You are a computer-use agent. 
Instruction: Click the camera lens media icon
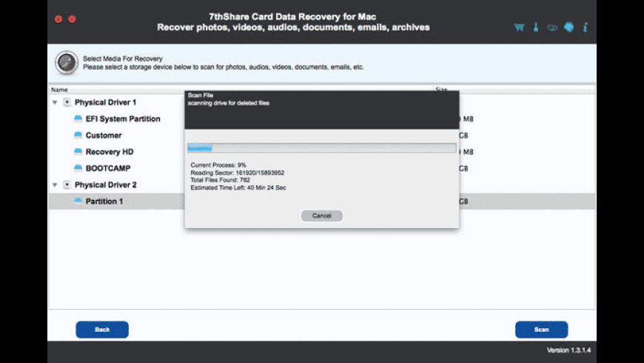67,63
